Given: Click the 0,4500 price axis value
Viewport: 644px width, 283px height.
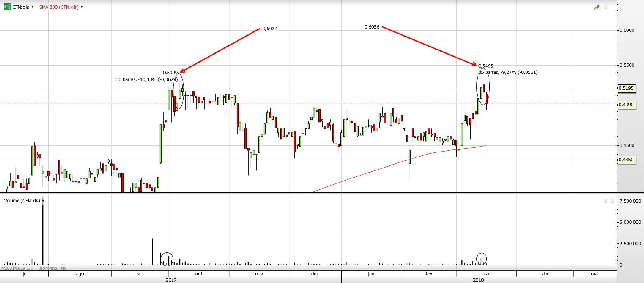Looking at the screenshot, I should [627, 145].
